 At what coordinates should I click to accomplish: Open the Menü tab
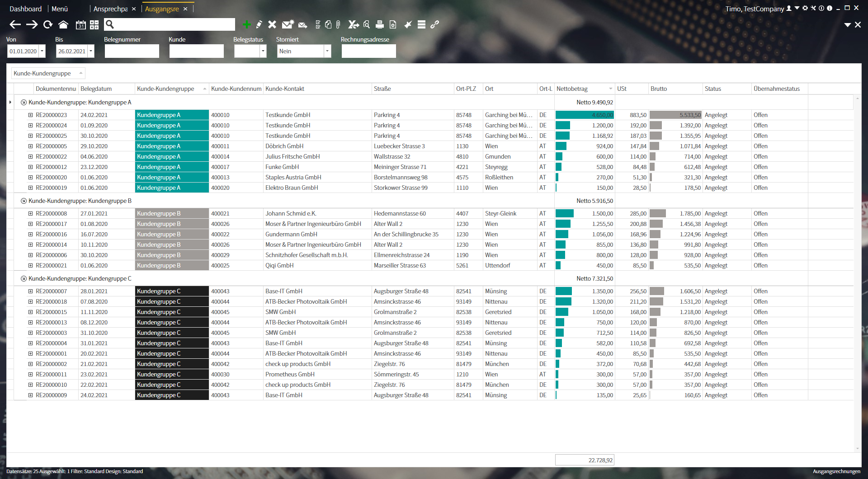(x=60, y=9)
